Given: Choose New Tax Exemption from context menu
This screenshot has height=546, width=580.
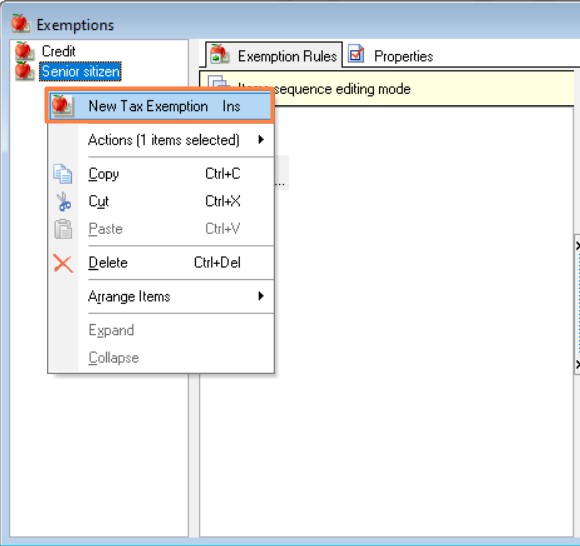Looking at the screenshot, I should pos(160,106).
